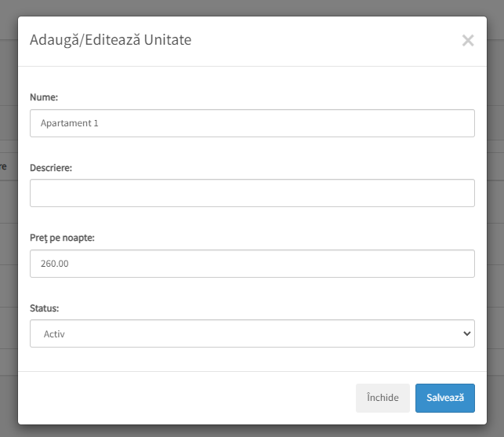Click the partially hidden "re" text behind the modal
This screenshot has height=437, width=504.
[x=3, y=166]
